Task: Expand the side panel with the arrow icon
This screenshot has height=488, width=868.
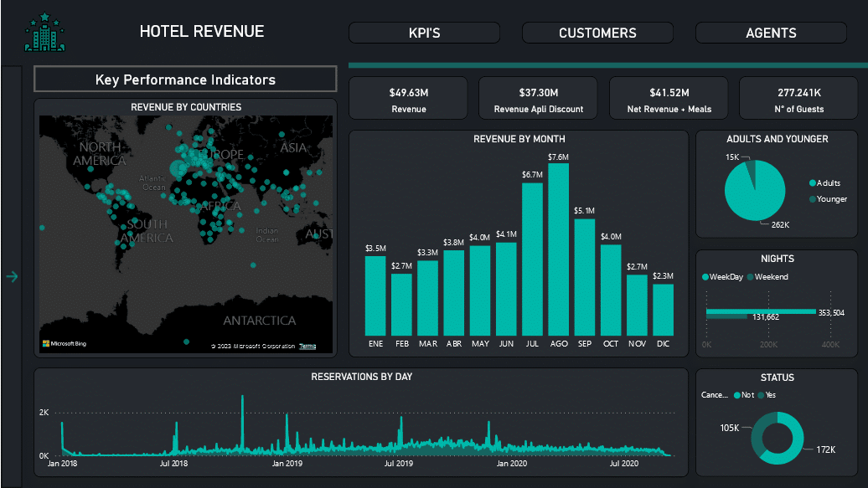Action: (13, 276)
